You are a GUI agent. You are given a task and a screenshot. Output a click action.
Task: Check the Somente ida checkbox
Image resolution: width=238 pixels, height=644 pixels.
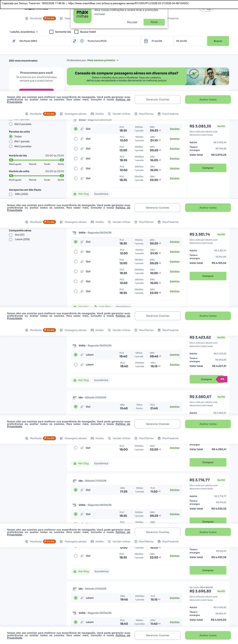pos(51,32)
